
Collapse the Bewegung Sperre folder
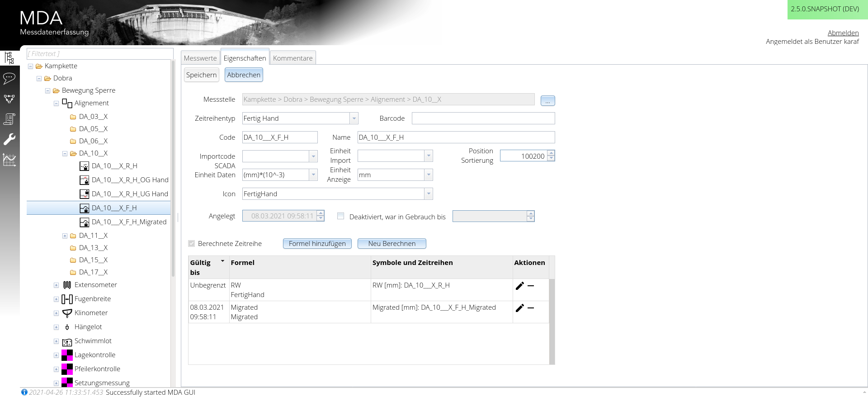47,90
